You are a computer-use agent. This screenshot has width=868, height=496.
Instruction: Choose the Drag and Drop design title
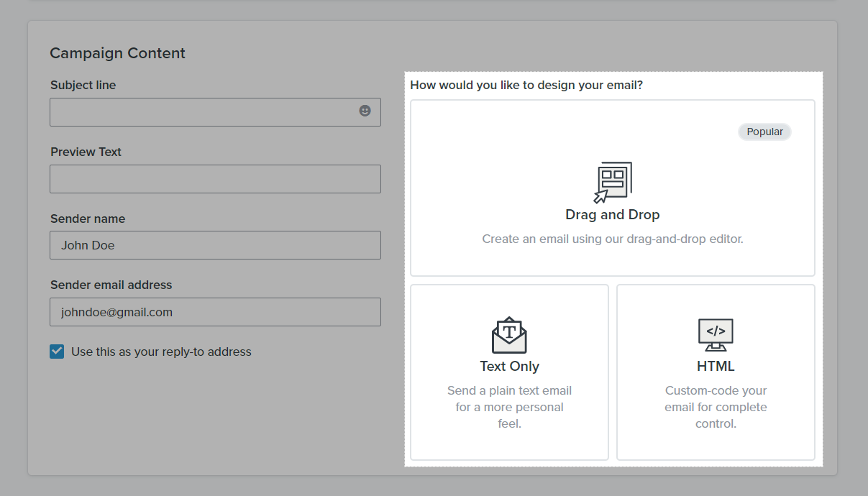click(x=613, y=215)
